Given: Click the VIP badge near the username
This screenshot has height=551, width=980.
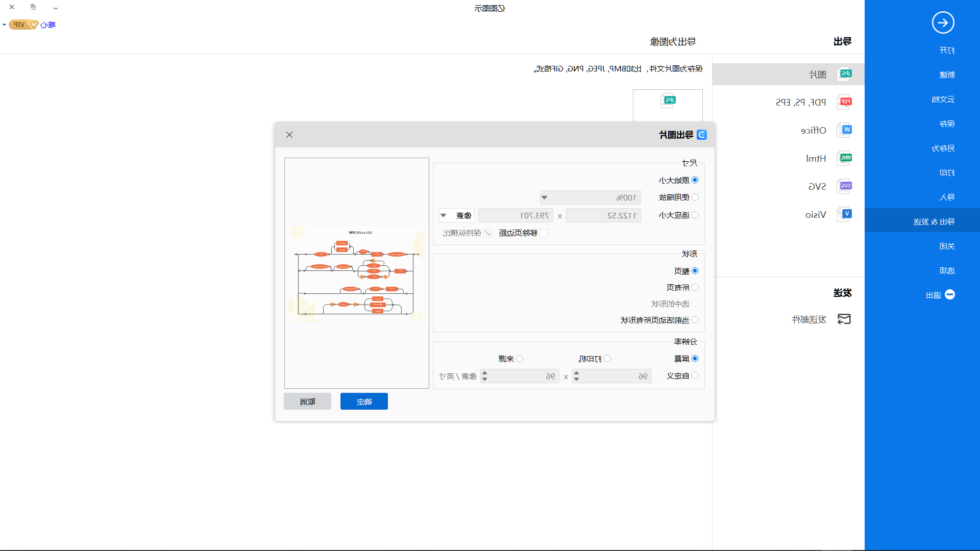Looking at the screenshot, I should pos(23,24).
